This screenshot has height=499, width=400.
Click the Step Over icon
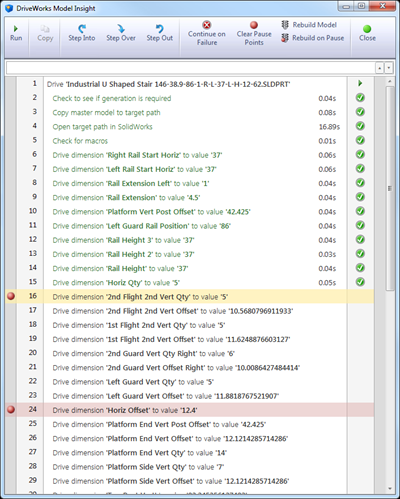(121, 29)
